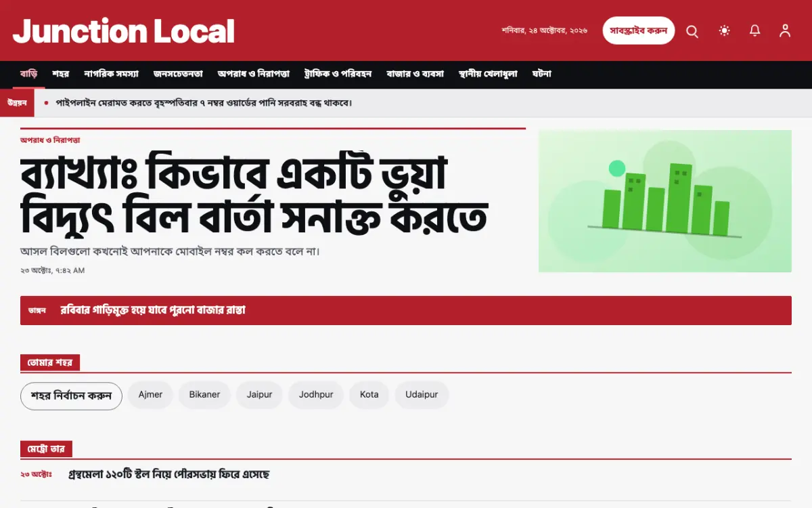This screenshot has width=812, height=508.
Task: Select the Jaipur city chip
Action: coord(259,394)
